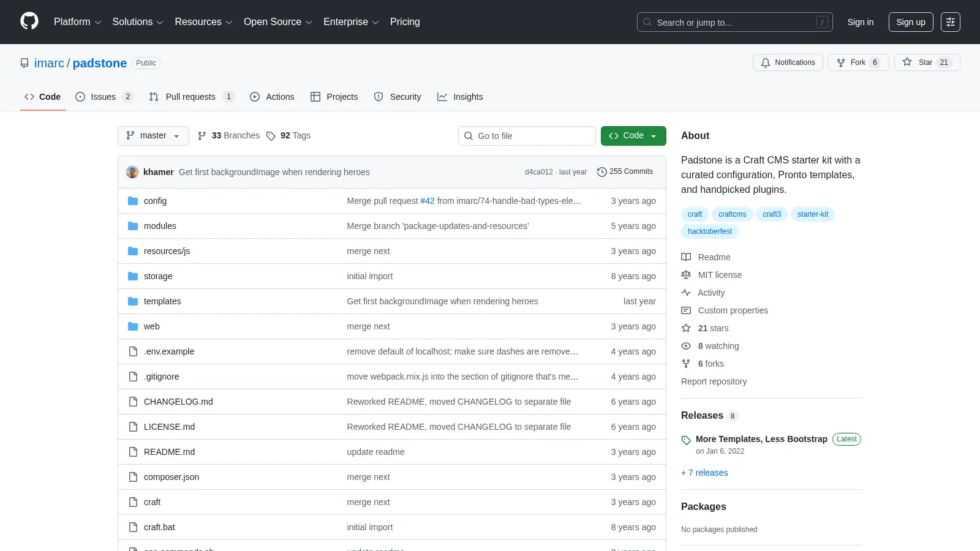The width and height of the screenshot is (980, 551).
Task: Star the padstone repository
Action: pyautogui.click(x=927, y=62)
